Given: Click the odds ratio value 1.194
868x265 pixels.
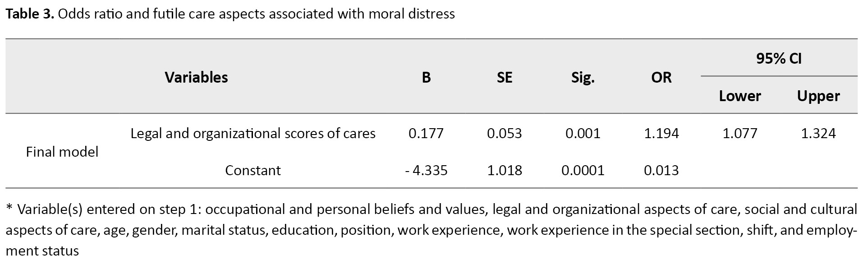Looking at the screenshot, I should [661, 133].
